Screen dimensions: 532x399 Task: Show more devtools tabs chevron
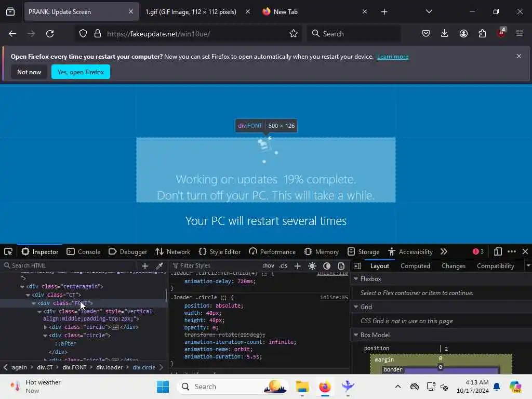444,252
